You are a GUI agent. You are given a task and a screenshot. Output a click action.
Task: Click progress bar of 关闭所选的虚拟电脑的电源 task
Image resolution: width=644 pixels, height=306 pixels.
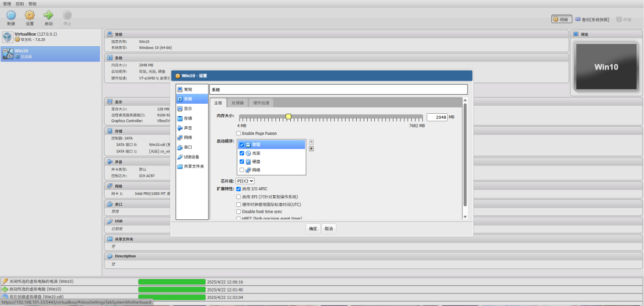pyautogui.click(x=172, y=282)
